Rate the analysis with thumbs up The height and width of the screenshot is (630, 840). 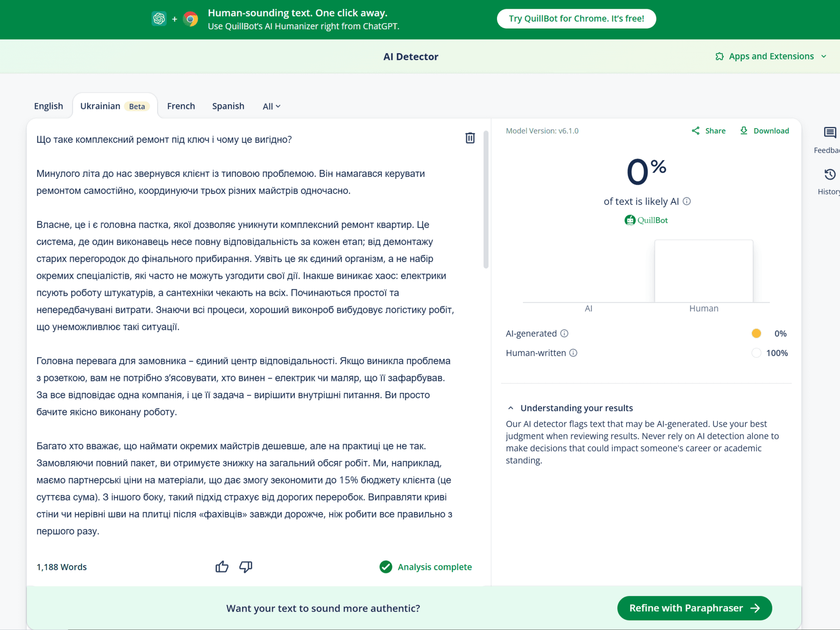(x=222, y=567)
